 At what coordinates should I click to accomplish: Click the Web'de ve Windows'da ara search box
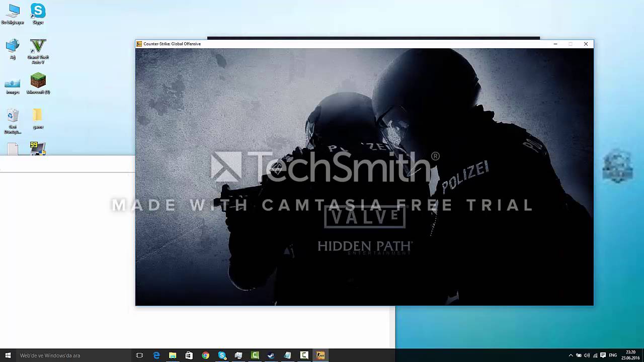point(73,355)
